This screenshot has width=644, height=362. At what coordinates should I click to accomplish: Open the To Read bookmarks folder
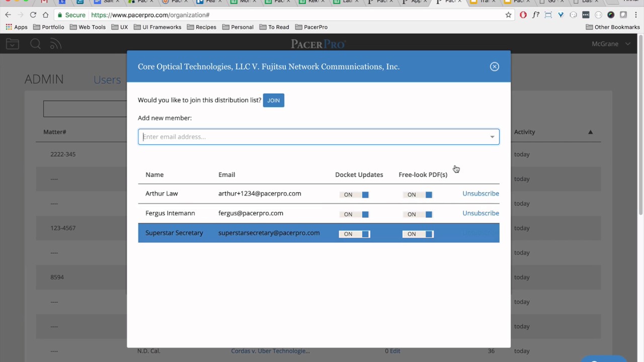coord(274,27)
